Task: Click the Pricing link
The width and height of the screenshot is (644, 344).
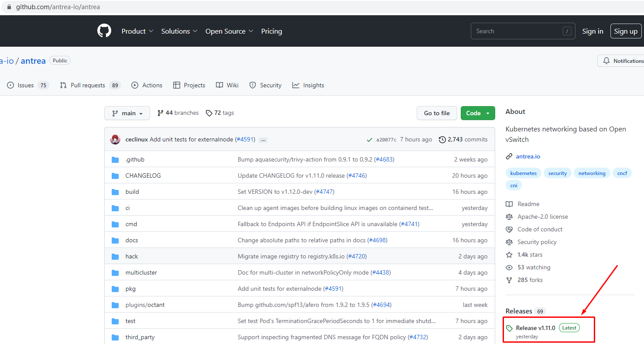Action: (x=271, y=31)
